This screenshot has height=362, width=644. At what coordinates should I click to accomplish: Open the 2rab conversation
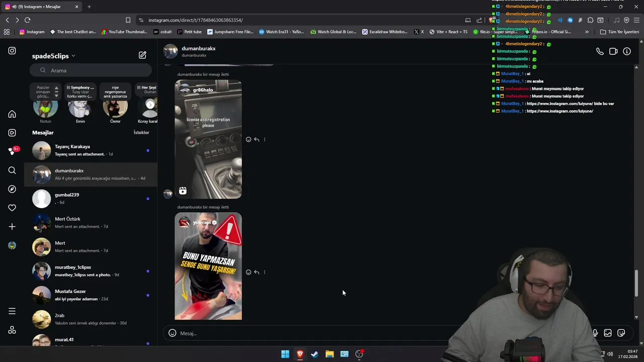click(91, 319)
